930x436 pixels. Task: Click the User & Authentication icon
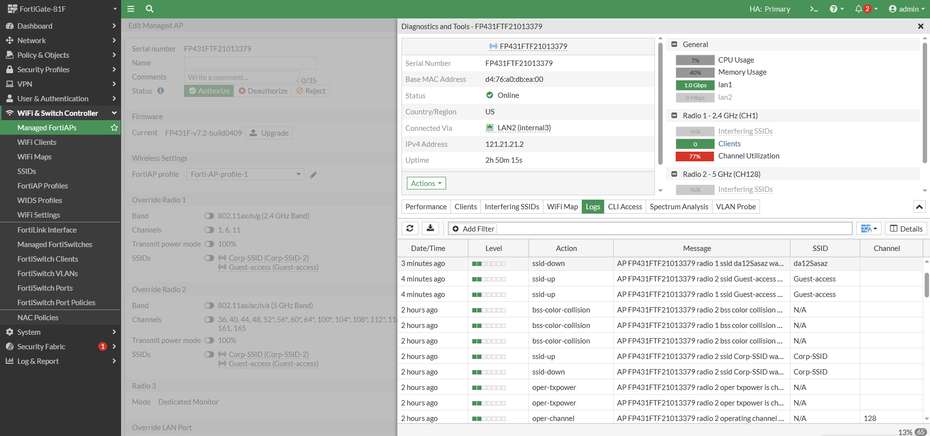point(9,98)
